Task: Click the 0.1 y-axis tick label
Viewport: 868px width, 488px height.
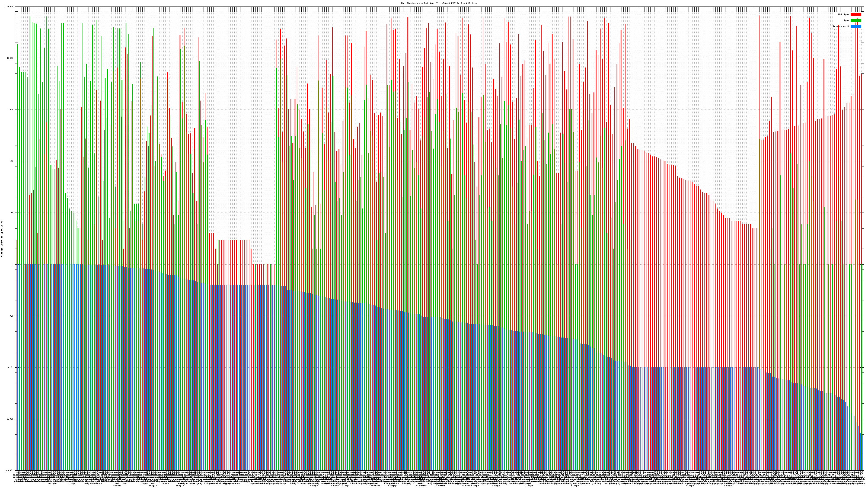Action: tap(12, 316)
